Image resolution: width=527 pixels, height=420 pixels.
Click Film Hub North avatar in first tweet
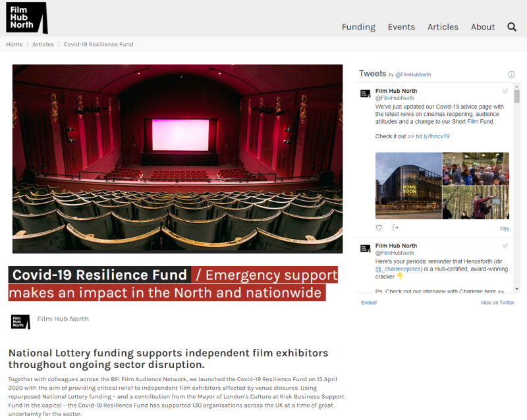(365, 93)
